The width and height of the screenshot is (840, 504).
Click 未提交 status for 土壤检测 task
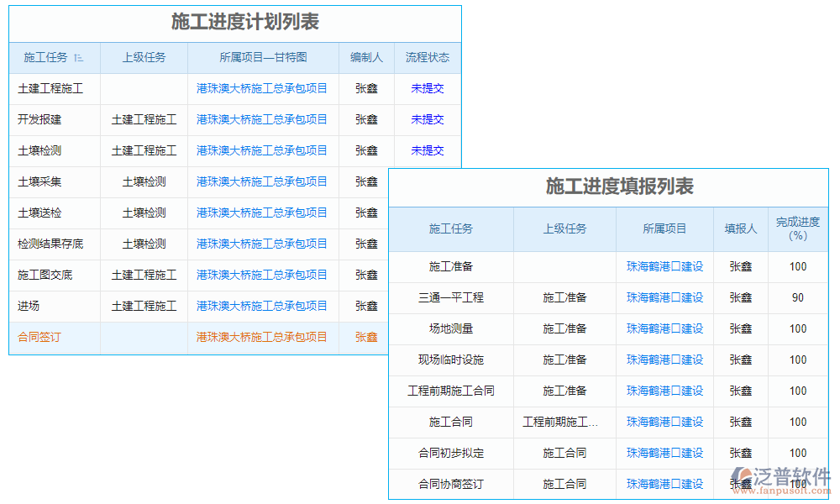[428, 150]
